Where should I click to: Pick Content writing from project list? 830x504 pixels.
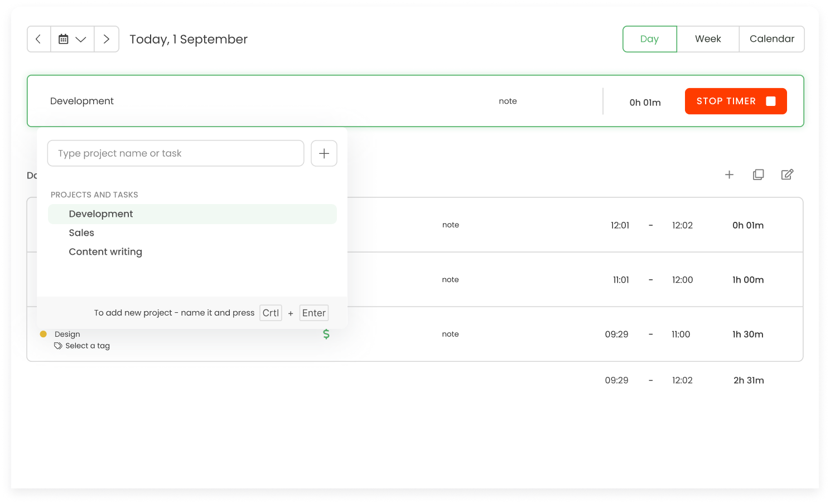coord(105,252)
